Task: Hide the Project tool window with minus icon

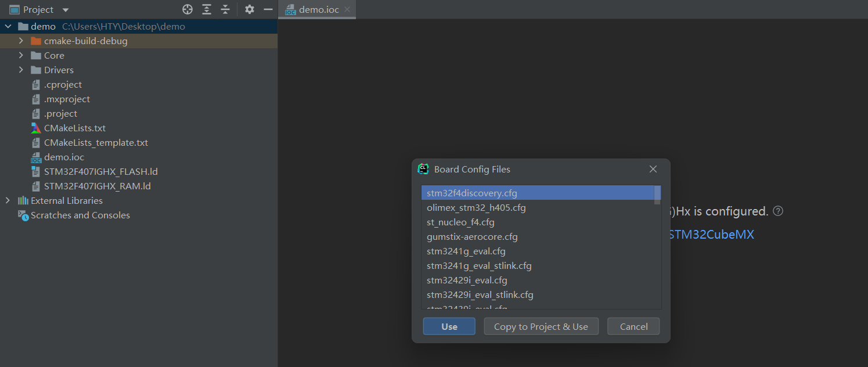Action: click(x=268, y=9)
